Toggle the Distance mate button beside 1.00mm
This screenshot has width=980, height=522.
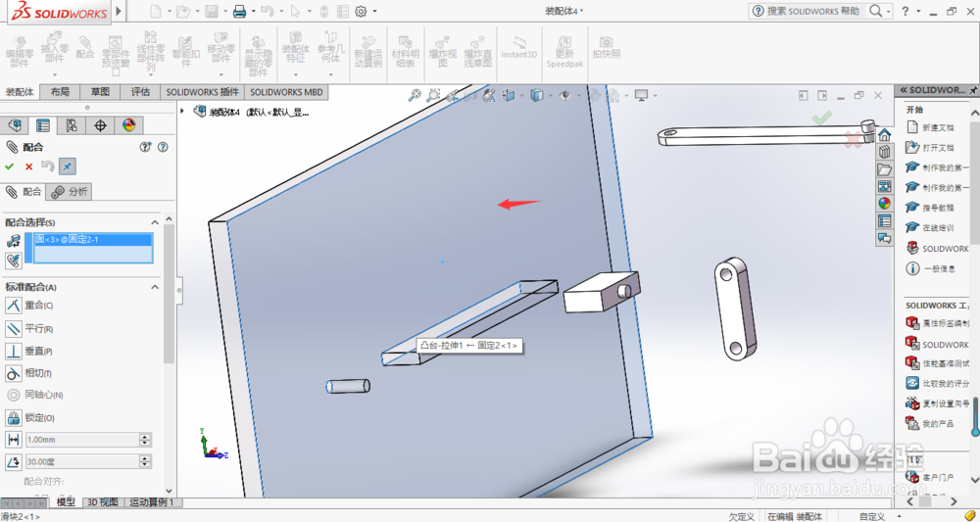[14, 440]
